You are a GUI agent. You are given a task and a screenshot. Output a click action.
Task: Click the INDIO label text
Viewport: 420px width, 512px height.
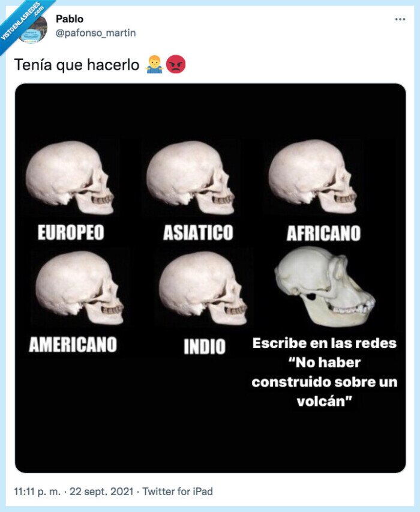click(205, 346)
